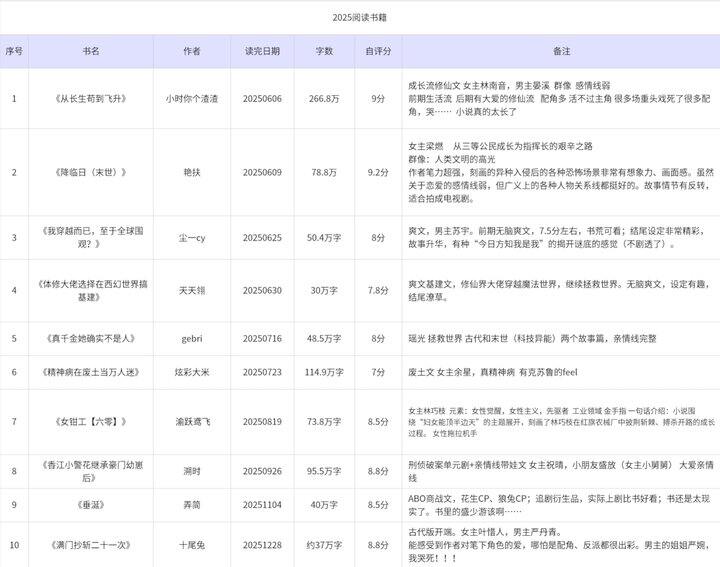This screenshot has width=720, height=567.
Task: Click book title 《体修大佬选择在西幻世界搞基建》
Action: click(x=91, y=291)
